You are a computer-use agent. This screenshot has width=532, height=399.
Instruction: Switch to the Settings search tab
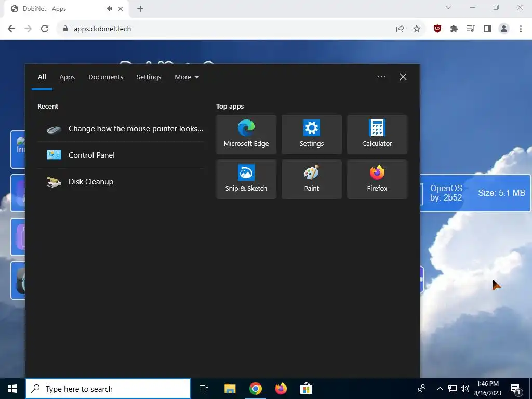149,77
